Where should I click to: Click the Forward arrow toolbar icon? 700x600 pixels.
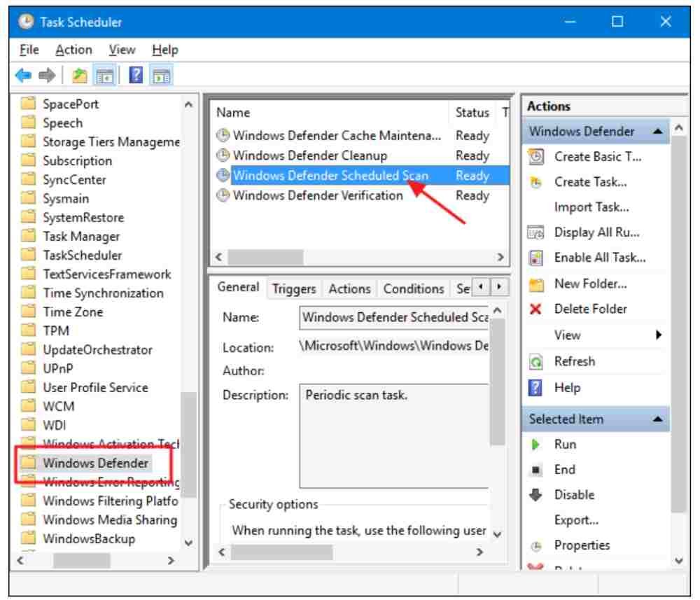47,75
